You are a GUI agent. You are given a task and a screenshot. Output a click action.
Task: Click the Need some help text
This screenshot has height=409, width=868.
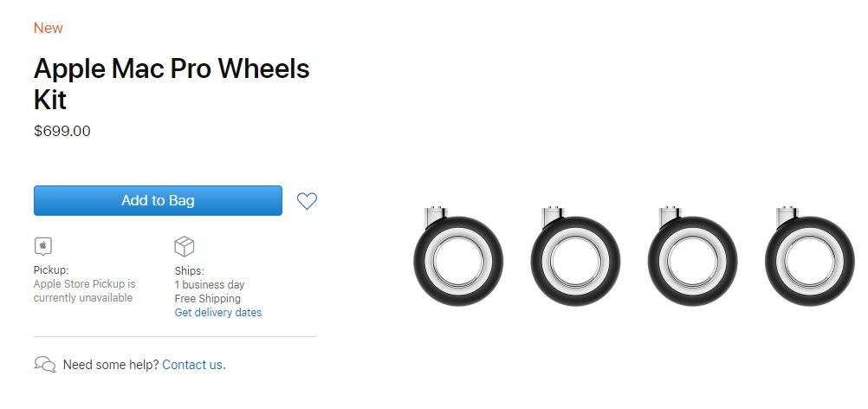click(111, 365)
